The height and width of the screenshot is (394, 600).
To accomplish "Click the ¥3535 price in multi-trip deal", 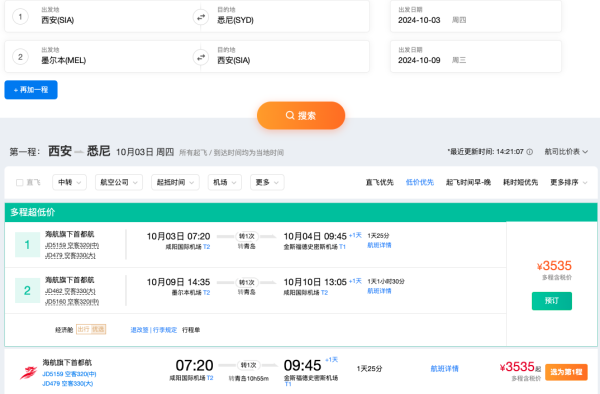I will (x=554, y=265).
